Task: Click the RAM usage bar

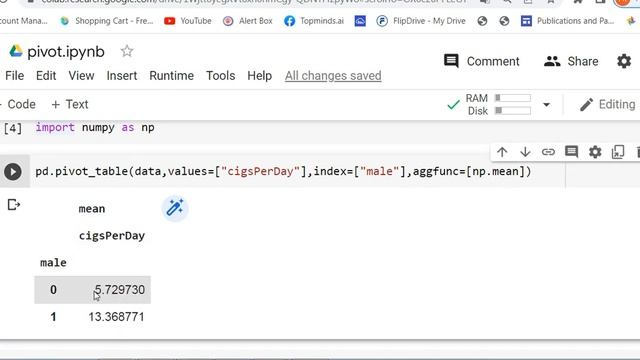Action: tap(513, 98)
